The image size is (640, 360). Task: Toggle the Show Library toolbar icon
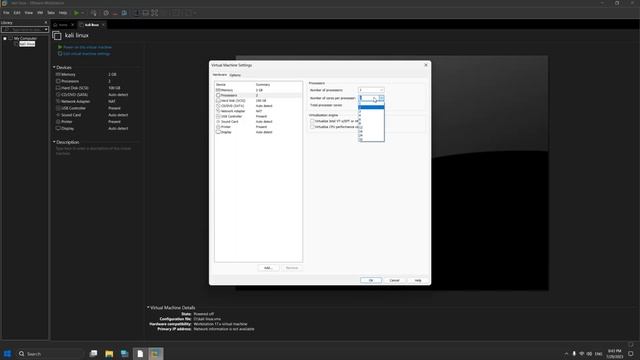(x=137, y=13)
